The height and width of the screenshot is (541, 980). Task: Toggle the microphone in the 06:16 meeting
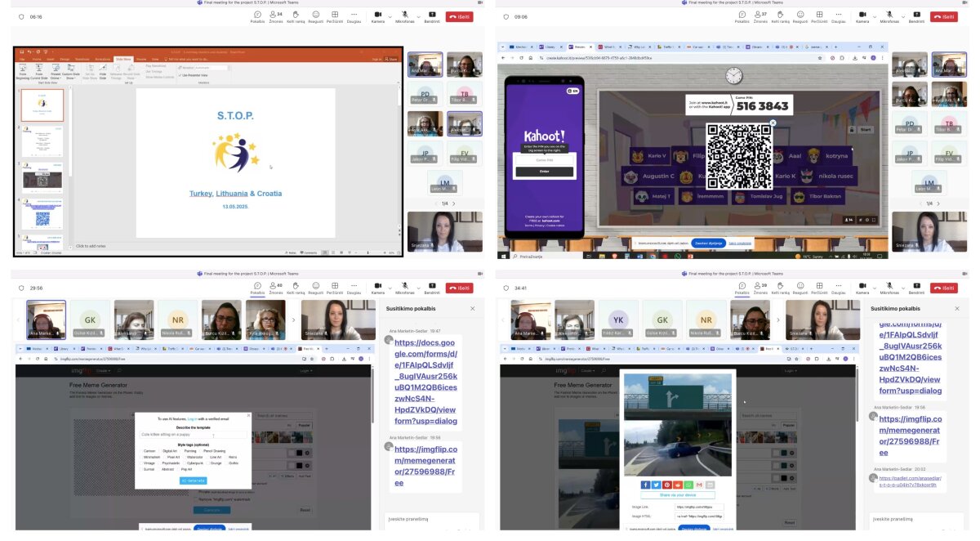tap(404, 16)
